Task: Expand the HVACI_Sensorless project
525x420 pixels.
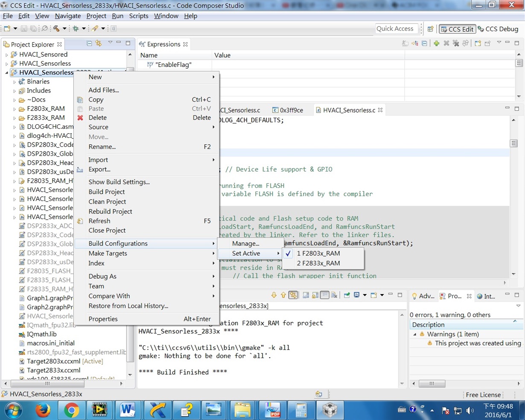Action: [x=6, y=64]
